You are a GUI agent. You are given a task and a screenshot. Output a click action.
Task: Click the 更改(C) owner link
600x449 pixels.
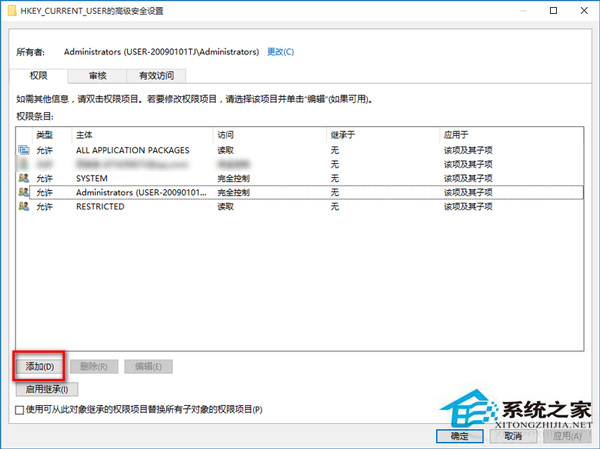click(281, 51)
